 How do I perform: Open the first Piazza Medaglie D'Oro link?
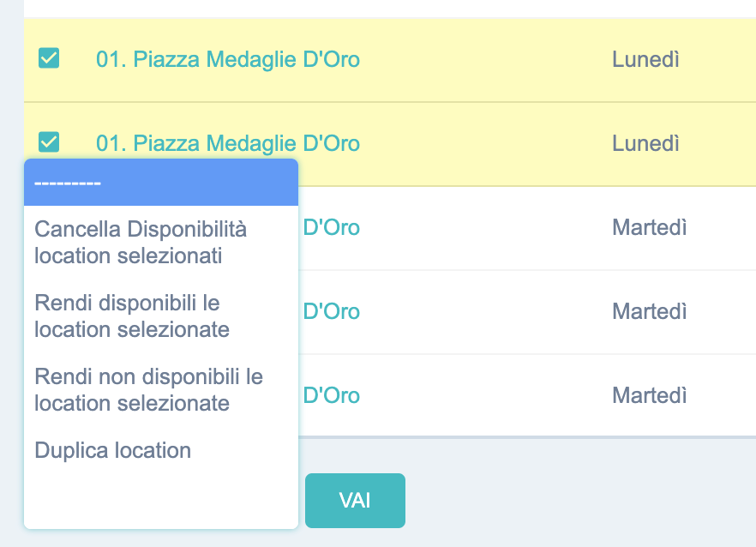click(x=227, y=60)
